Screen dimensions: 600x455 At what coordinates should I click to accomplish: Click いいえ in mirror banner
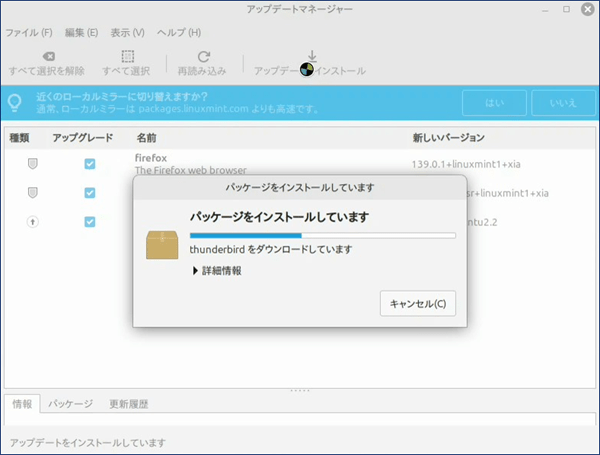point(562,103)
